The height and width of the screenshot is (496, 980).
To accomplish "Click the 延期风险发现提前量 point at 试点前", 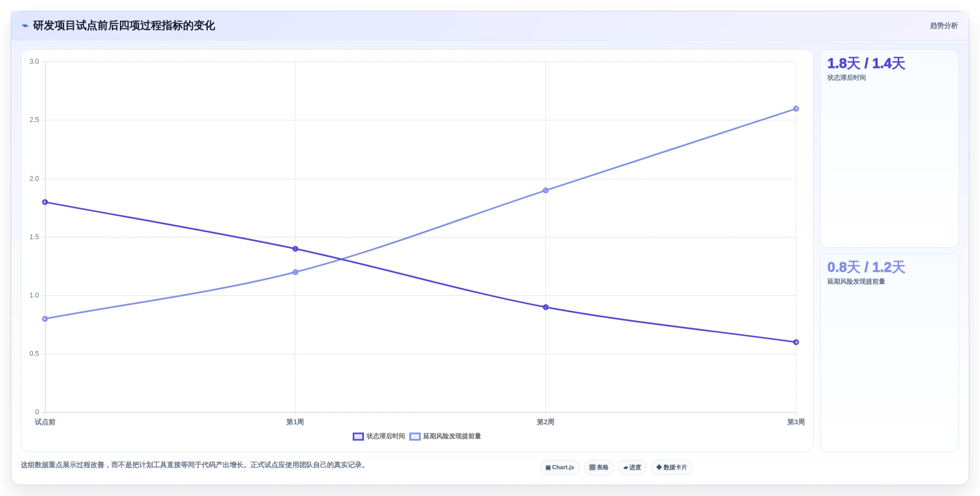I will point(45,319).
